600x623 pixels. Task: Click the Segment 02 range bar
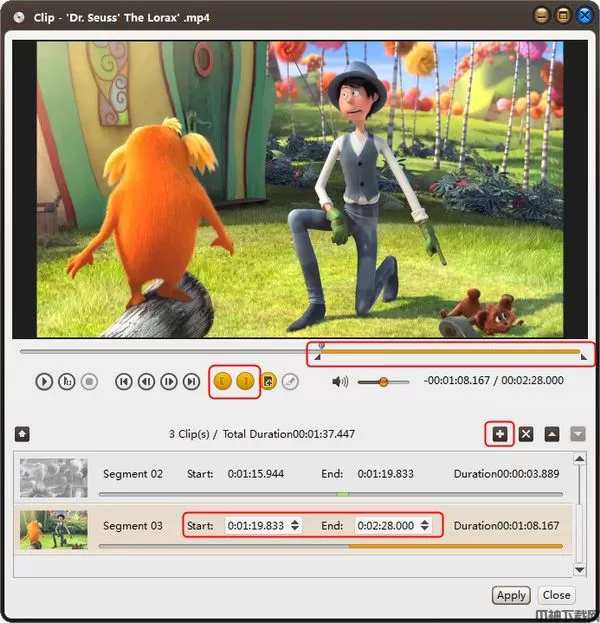(x=331, y=494)
